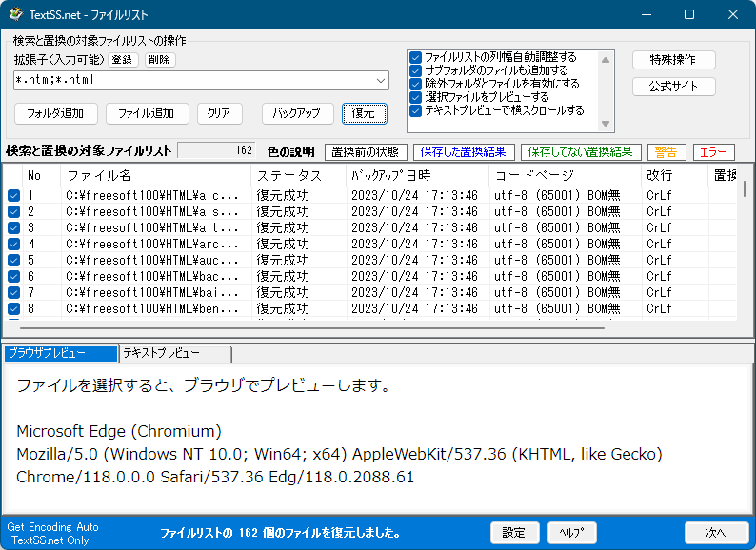Sort by the ファイル名 column header

coord(156,175)
